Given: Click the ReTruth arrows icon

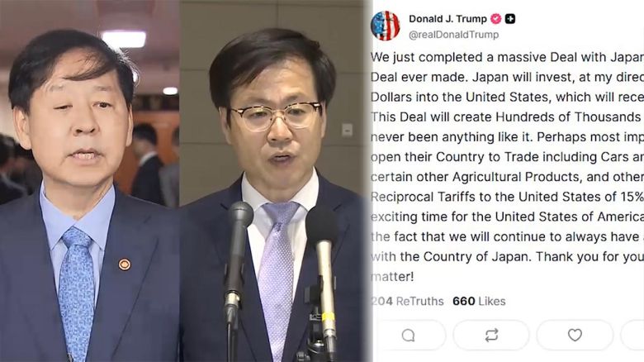Looking at the screenshot, I should (x=491, y=336).
